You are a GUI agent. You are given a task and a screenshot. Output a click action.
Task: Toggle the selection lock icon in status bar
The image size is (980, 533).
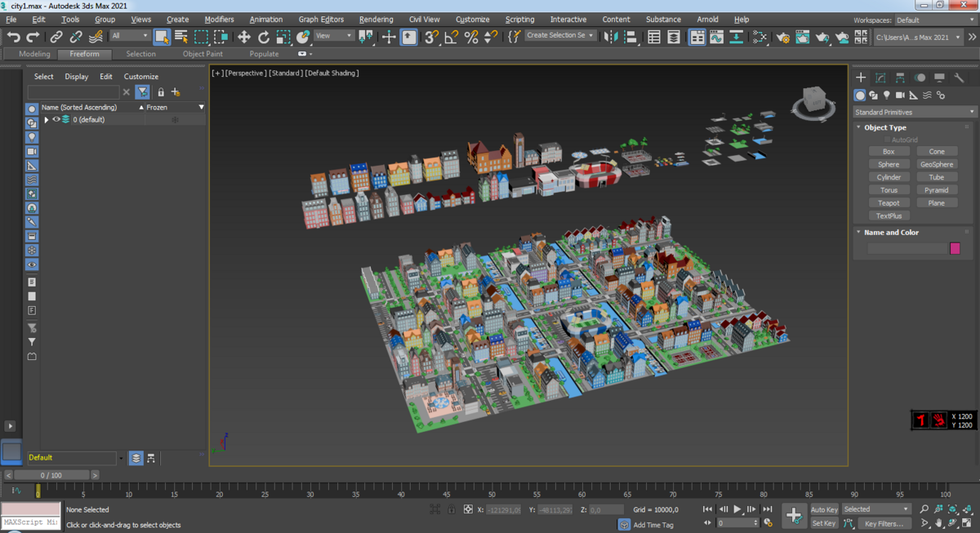click(452, 509)
